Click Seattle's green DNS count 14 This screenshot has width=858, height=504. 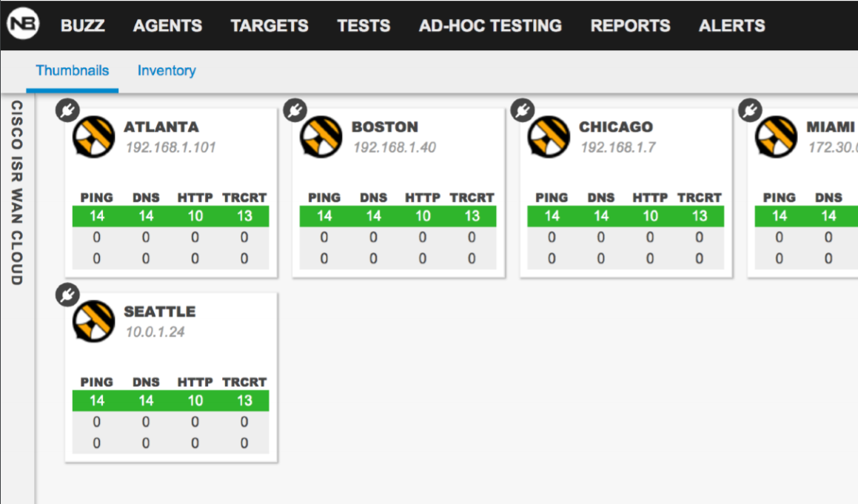[146, 400]
